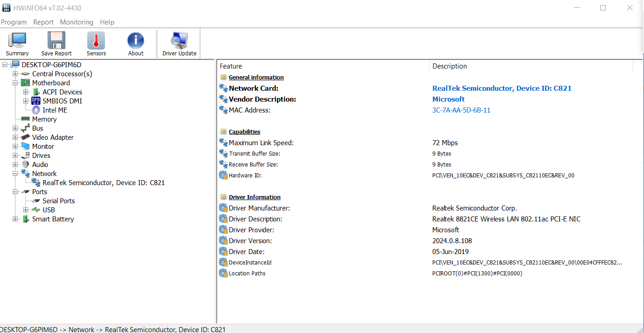This screenshot has width=644, height=333.
Task: Click the General information section header
Action: click(256, 77)
